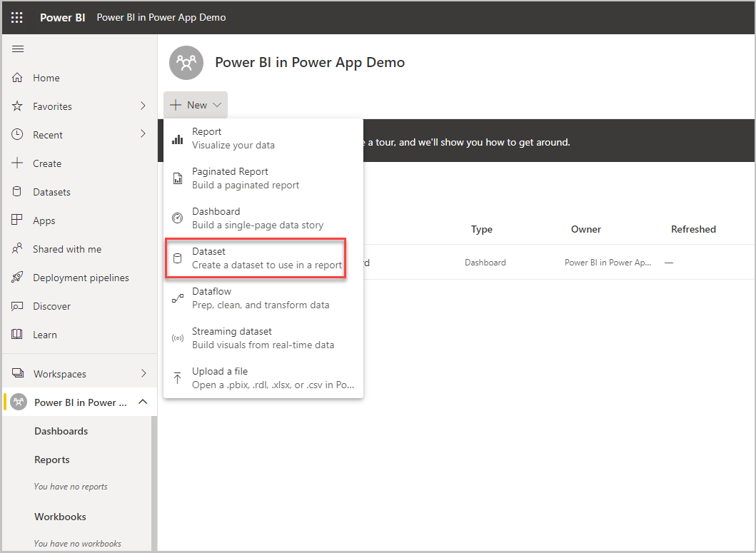Click the Dataset cylinder icon in menu
The image size is (756, 553).
click(178, 258)
